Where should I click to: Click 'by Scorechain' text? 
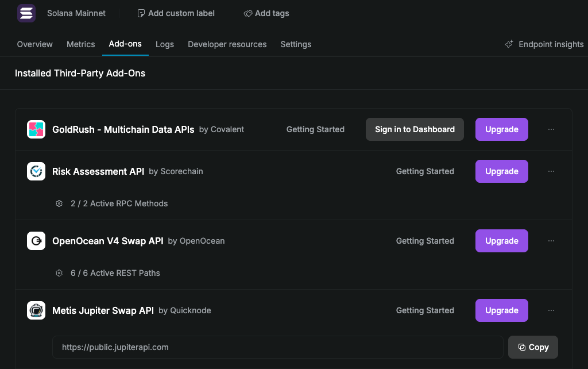(176, 171)
